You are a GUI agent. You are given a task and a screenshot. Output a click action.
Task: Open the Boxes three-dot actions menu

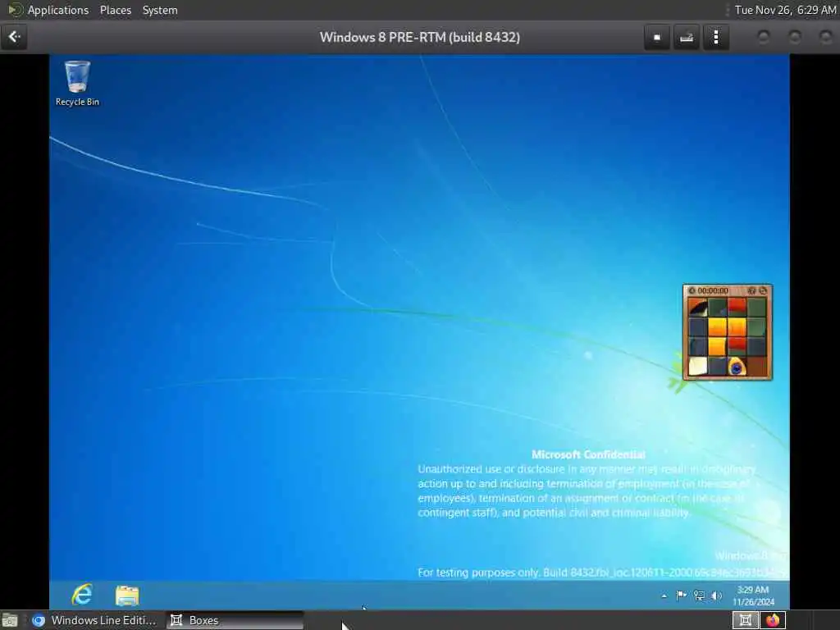tap(716, 38)
